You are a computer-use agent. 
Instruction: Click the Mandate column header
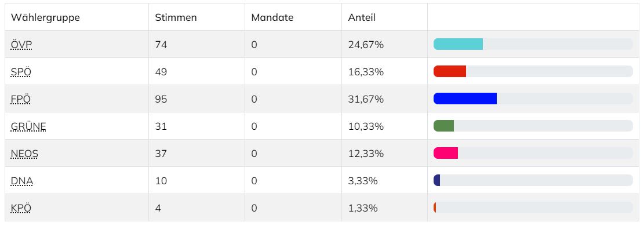pos(272,17)
